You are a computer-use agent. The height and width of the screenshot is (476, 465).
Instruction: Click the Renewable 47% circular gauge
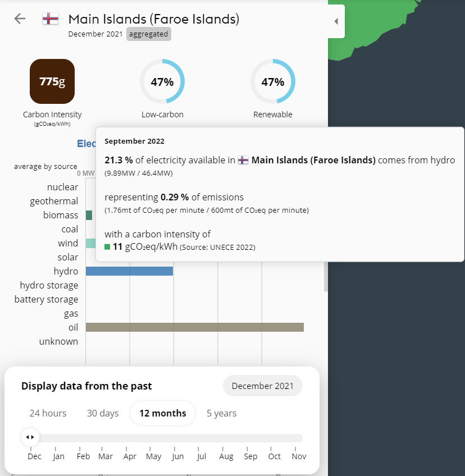coord(273,81)
